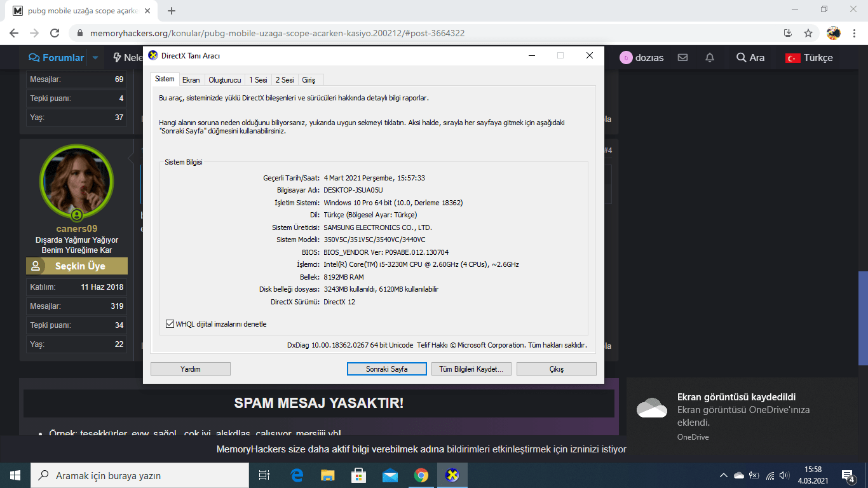
Task: Switch to the Oluşturucu tab
Action: [x=225, y=80]
